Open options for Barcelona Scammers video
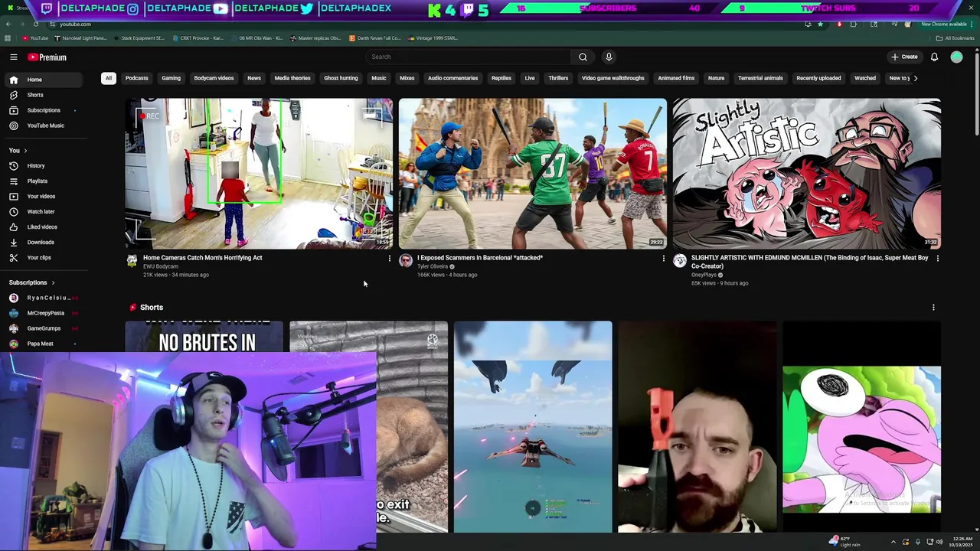Image resolution: width=980 pixels, height=551 pixels. coord(663,259)
